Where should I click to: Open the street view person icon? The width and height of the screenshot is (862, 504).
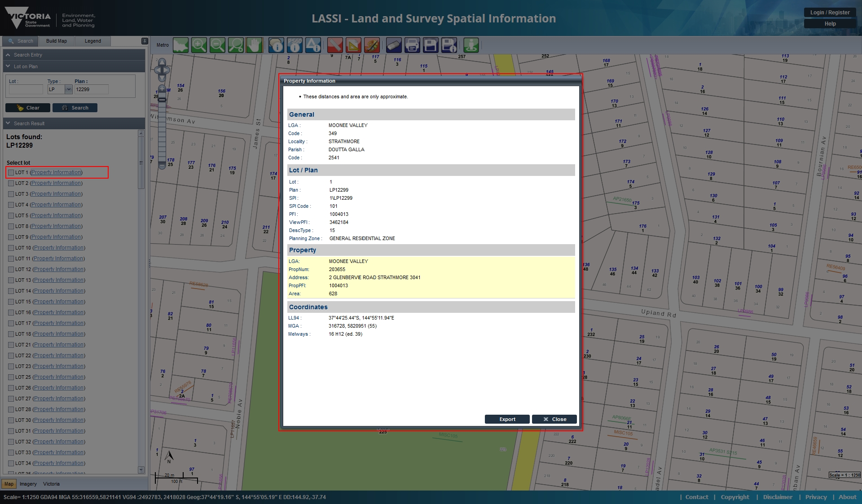coord(471,45)
